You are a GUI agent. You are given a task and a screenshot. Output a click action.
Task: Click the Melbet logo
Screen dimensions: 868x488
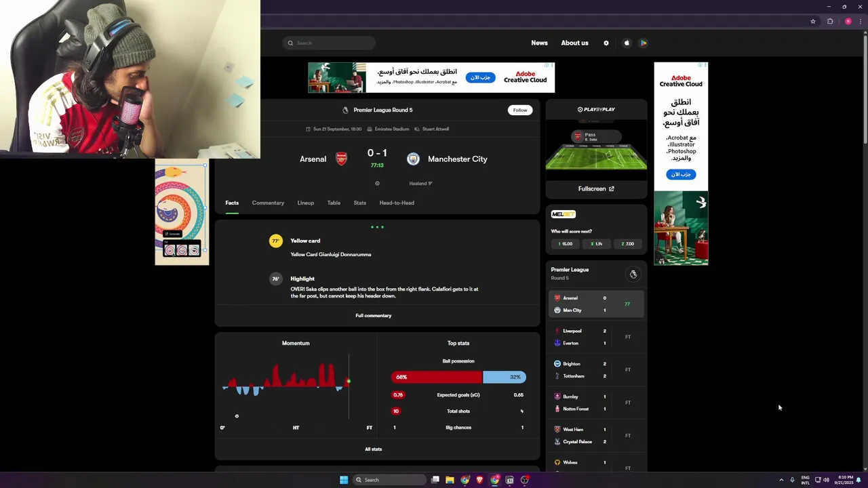click(564, 214)
